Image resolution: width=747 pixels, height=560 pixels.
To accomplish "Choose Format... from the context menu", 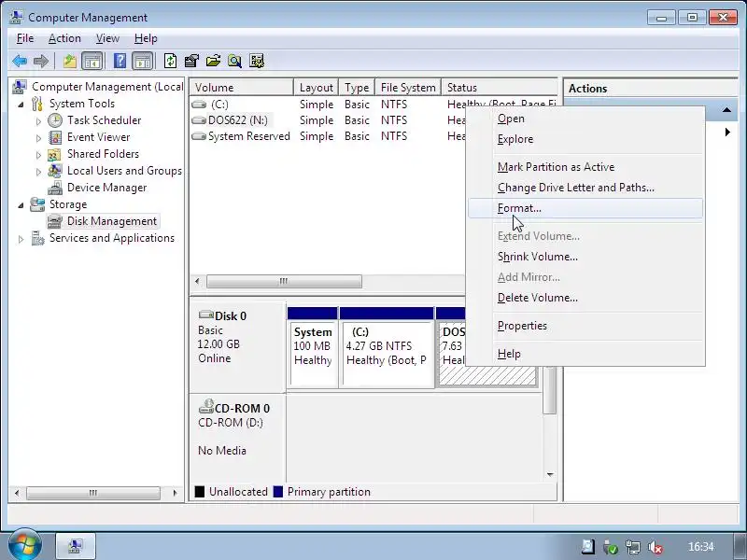I will pos(585,208).
